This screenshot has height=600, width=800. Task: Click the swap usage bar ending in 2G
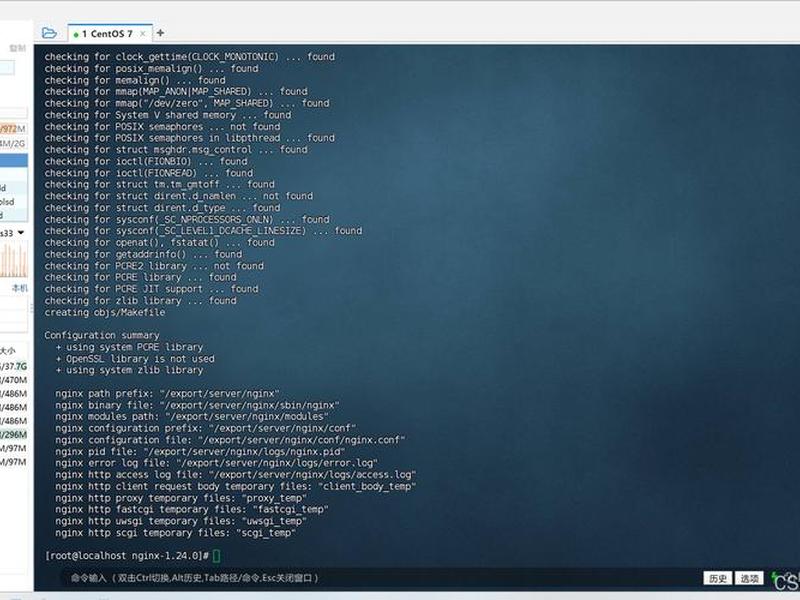13,144
